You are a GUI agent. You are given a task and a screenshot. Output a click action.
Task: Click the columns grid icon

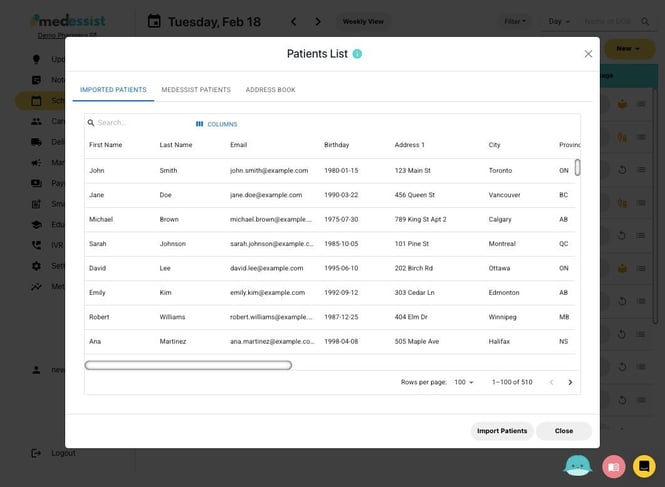tap(200, 124)
